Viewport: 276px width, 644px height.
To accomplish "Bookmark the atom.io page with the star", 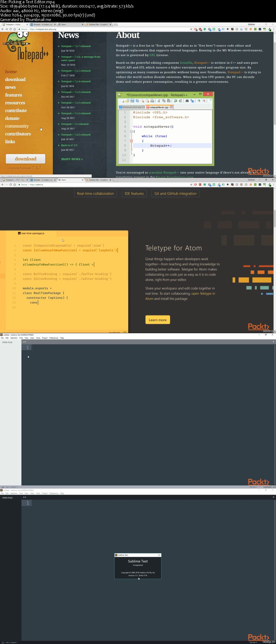I will 191,185.
